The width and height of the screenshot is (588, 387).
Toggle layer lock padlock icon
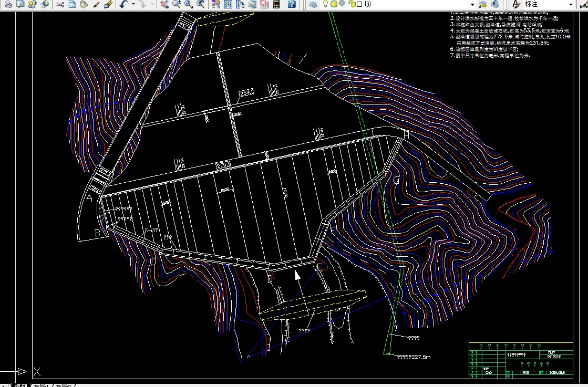352,4
